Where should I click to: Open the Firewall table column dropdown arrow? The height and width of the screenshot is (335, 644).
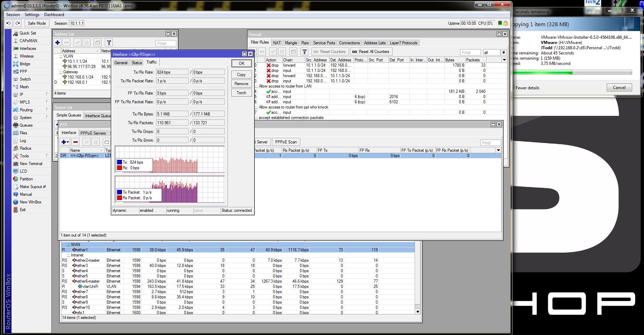504,60
